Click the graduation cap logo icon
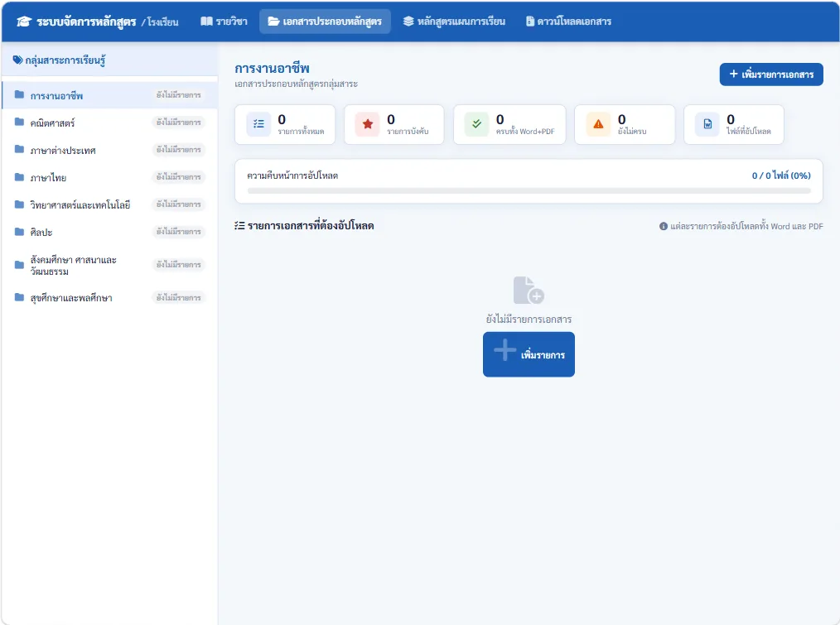Screen dimensions: 840x625 [x=23, y=22]
